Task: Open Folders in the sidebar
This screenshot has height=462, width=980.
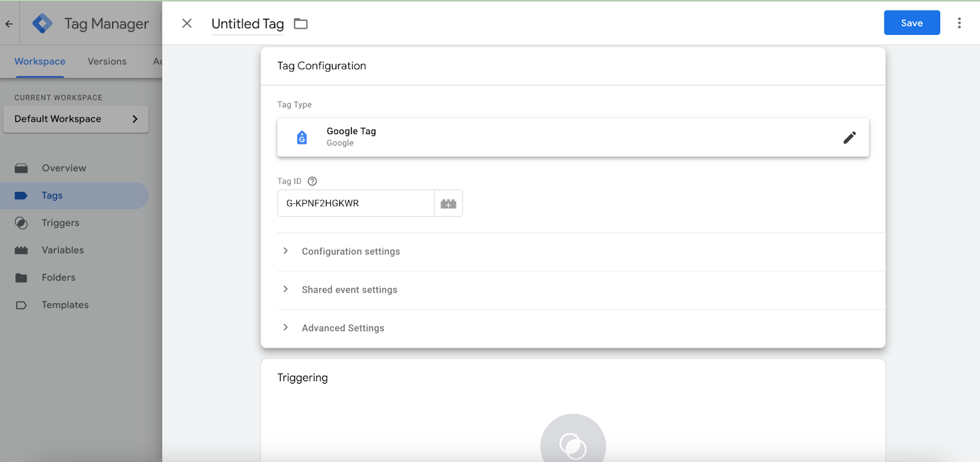Action: [74, 278]
